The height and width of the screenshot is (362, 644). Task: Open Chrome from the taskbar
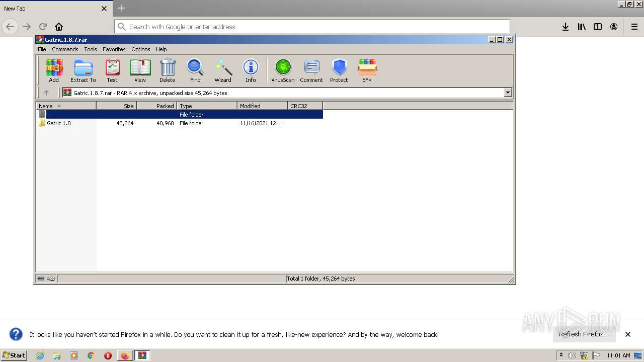(91, 355)
